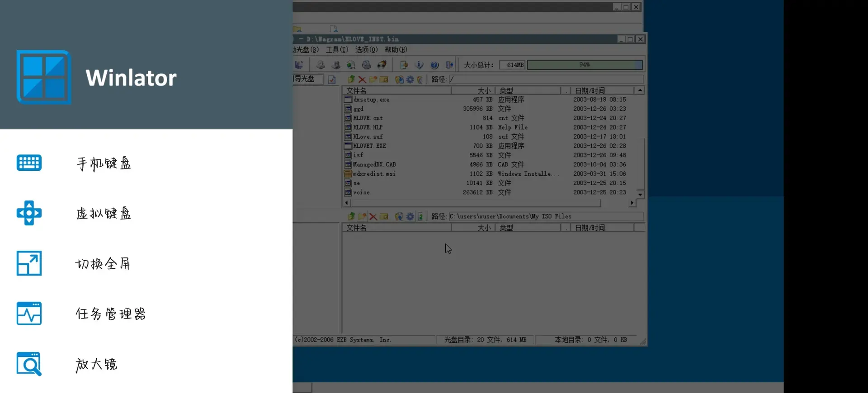The height and width of the screenshot is (393, 868).
Task: Open the 帮助(H) menu
Action: click(396, 50)
